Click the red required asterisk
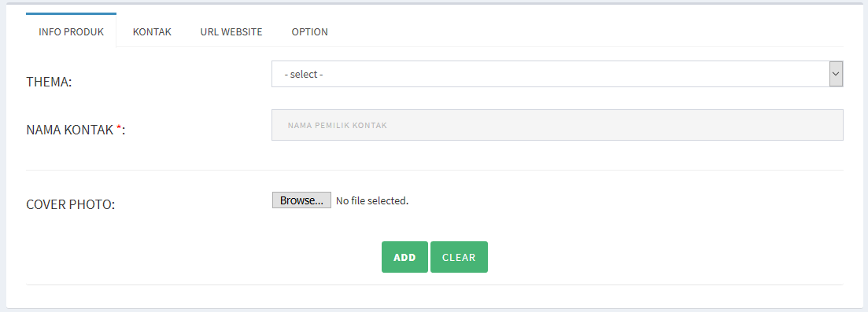This screenshot has width=868, height=312. tap(119, 128)
